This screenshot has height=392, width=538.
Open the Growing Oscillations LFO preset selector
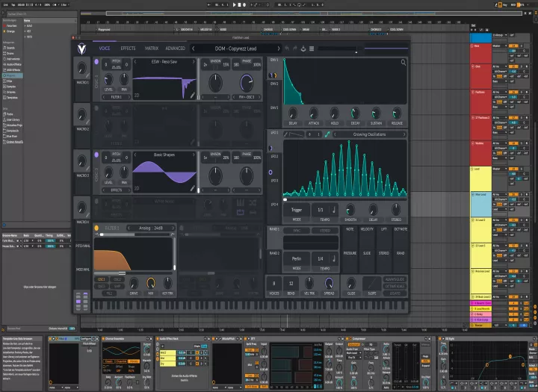pyautogui.click(x=370, y=134)
